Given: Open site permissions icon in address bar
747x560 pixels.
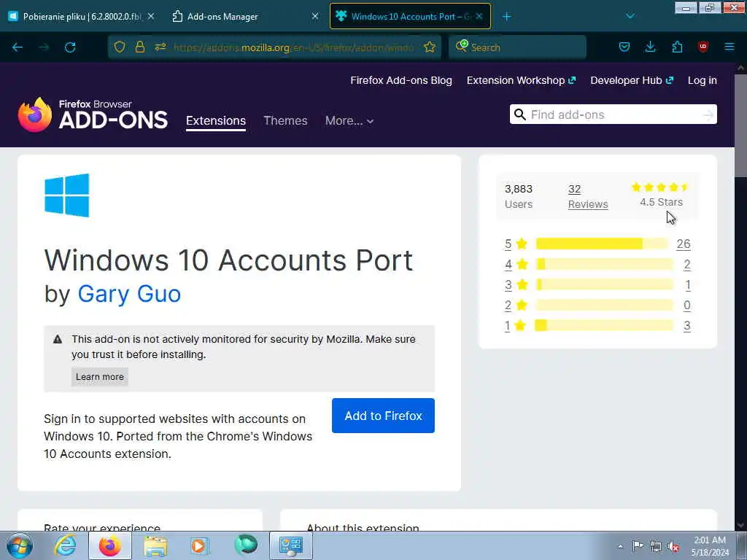Looking at the screenshot, I should (x=160, y=47).
